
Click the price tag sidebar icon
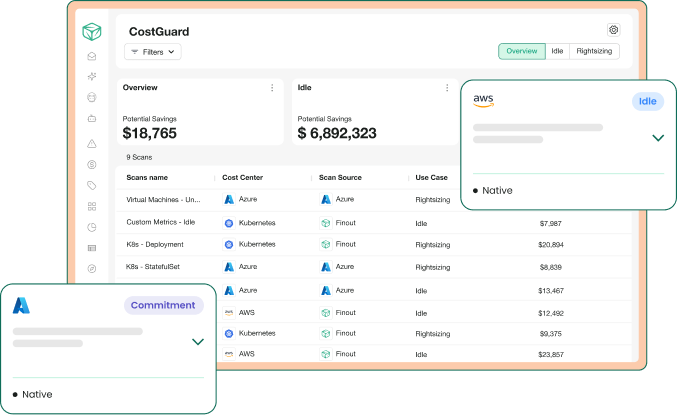click(x=92, y=185)
